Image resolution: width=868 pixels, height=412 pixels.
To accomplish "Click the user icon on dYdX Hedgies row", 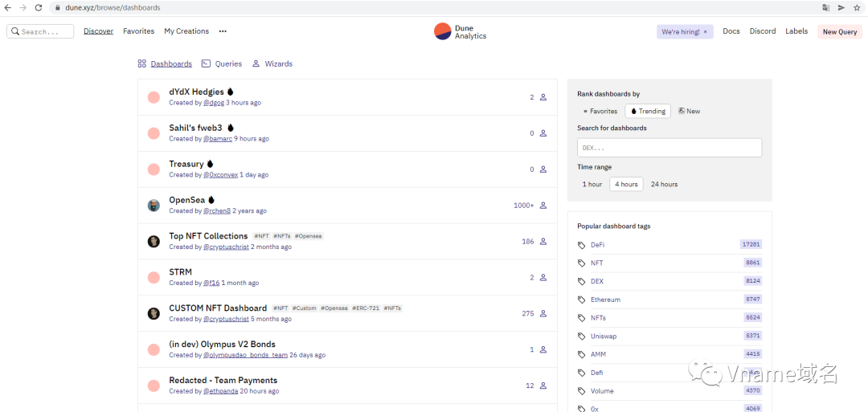I will (x=543, y=97).
